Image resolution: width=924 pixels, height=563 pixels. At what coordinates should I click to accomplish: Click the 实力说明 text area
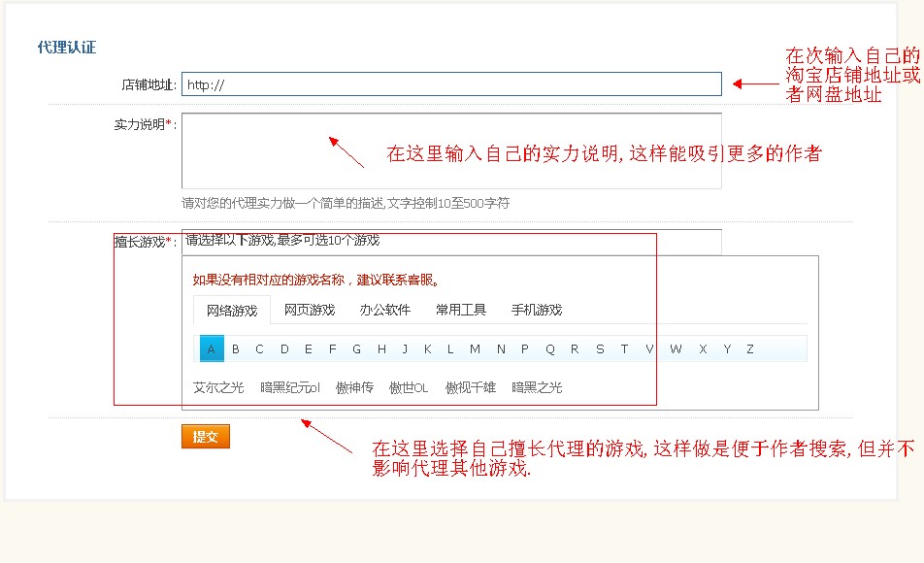[x=451, y=150]
